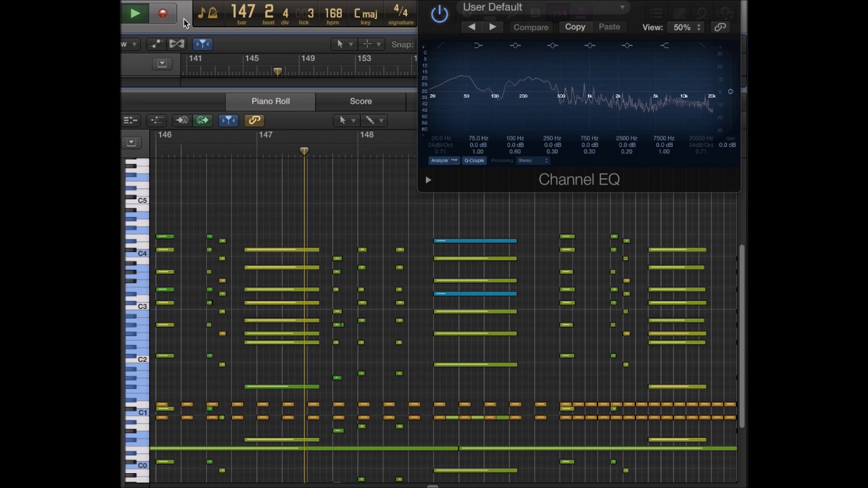Open the piano roll pencil tool menu
The height and width of the screenshot is (488, 868).
[x=374, y=120]
